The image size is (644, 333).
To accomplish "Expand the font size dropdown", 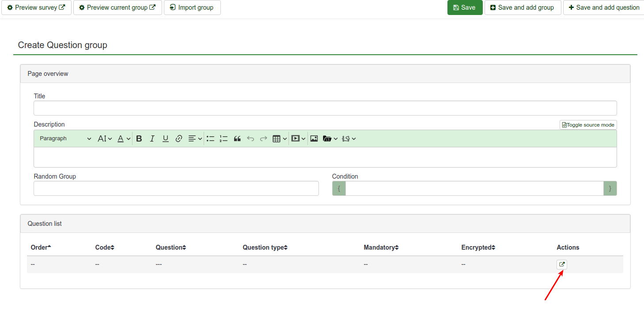I will (x=105, y=138).
